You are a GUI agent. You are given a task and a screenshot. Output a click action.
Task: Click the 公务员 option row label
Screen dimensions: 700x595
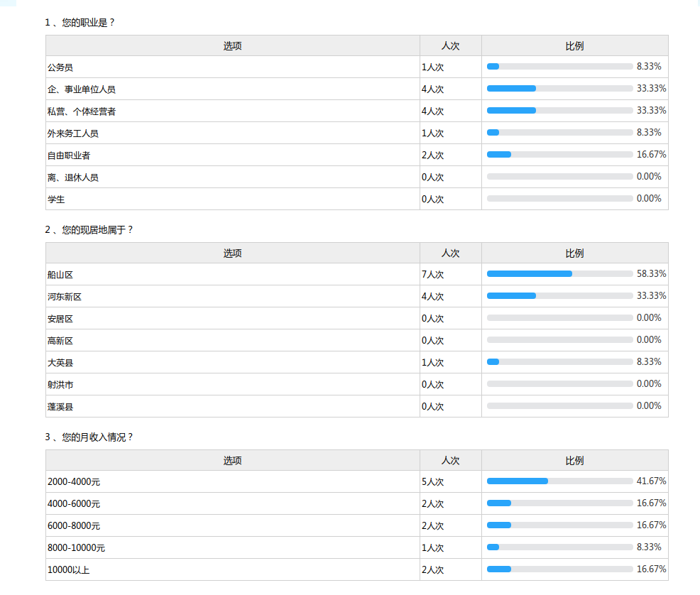(x=60, y=67)
